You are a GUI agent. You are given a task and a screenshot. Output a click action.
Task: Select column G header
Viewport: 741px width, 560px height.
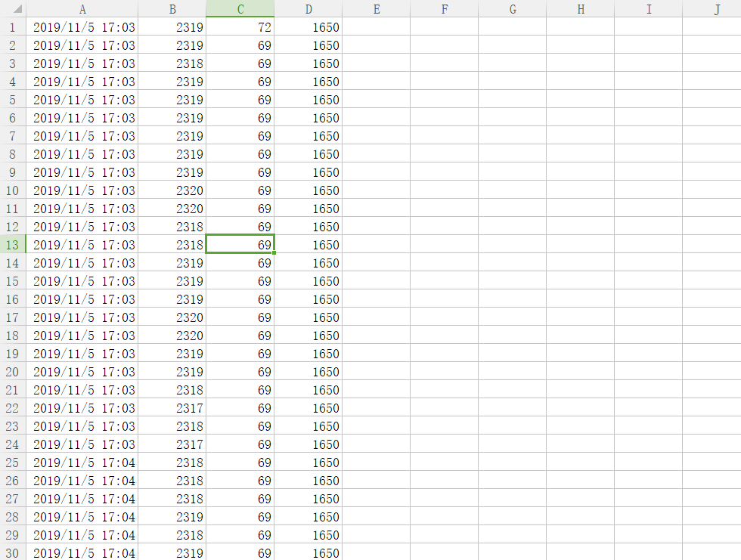[513, 9]
